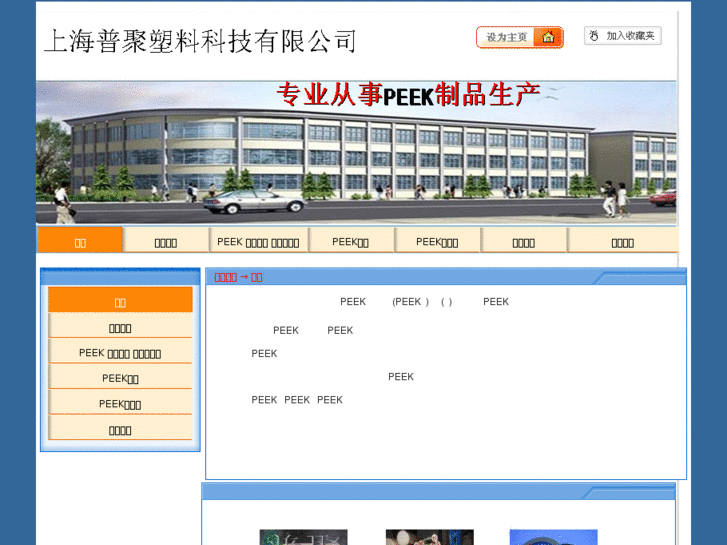Click the red banner slogan 专业从事PEEK制品生产
Viewport: 727px width, 545px height.
tap(408, 95)
